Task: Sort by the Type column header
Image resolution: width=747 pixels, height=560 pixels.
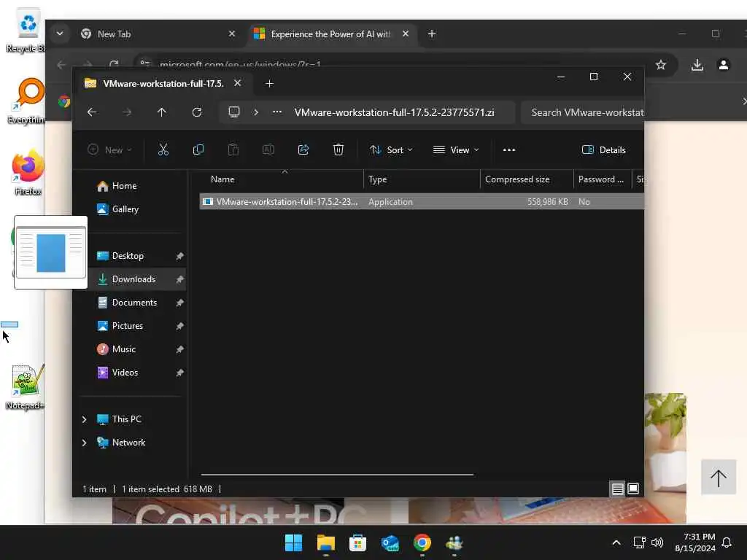Action: 422,179
